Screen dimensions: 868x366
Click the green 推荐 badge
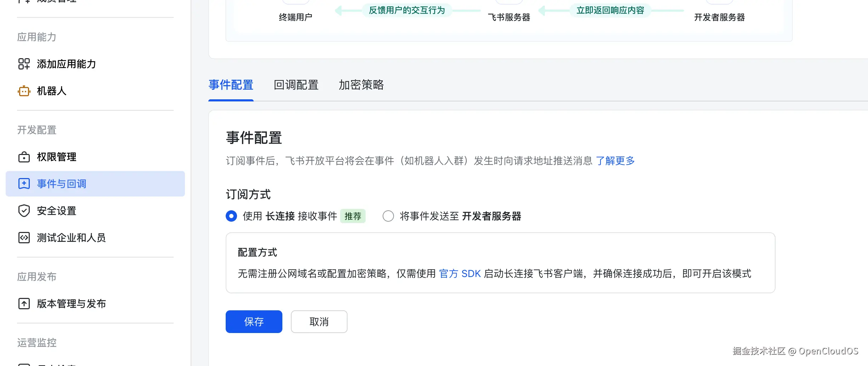tap(353, 216)
